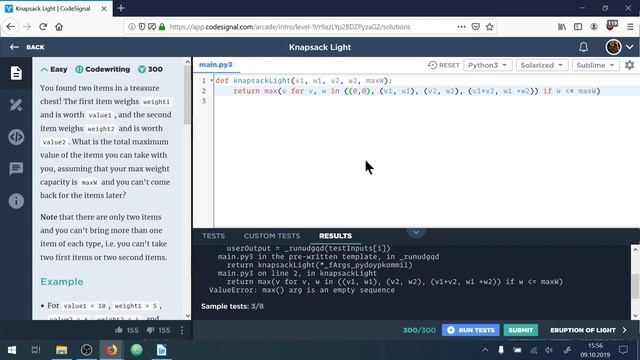The image size is (640, 360).
Task: Select the RESULTS tab
Action: (336, 236)
